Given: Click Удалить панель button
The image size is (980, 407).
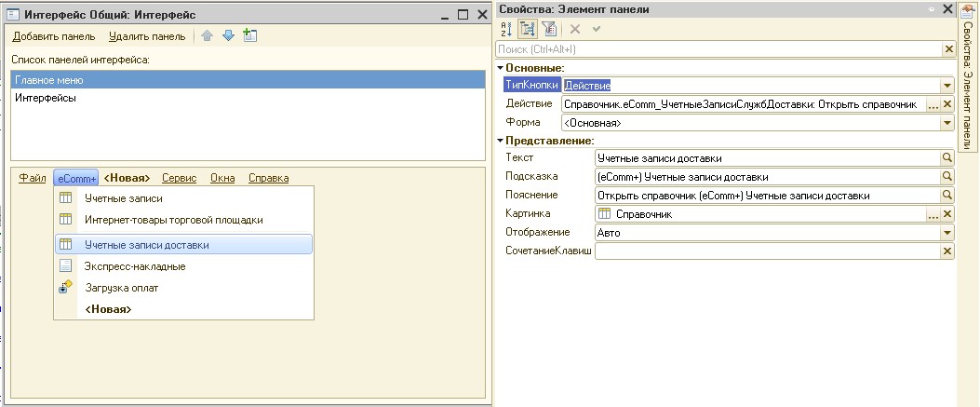Looking at the screenshot, I should (146, 36).
